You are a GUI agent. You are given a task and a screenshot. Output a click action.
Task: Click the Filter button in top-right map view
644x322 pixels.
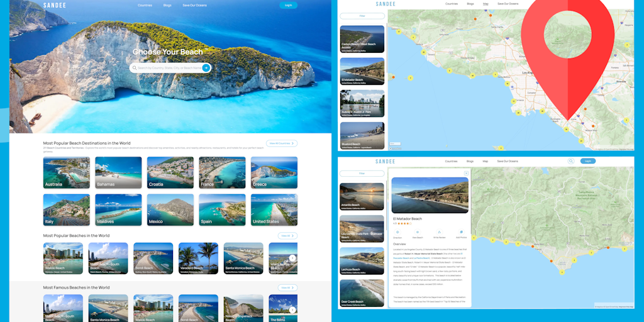[362, 14]
